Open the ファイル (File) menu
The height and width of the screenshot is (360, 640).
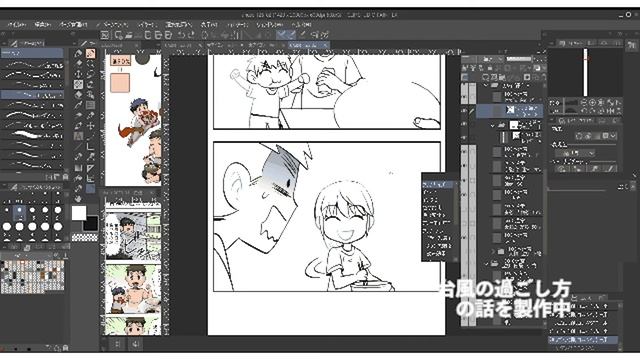click(16, 24)
